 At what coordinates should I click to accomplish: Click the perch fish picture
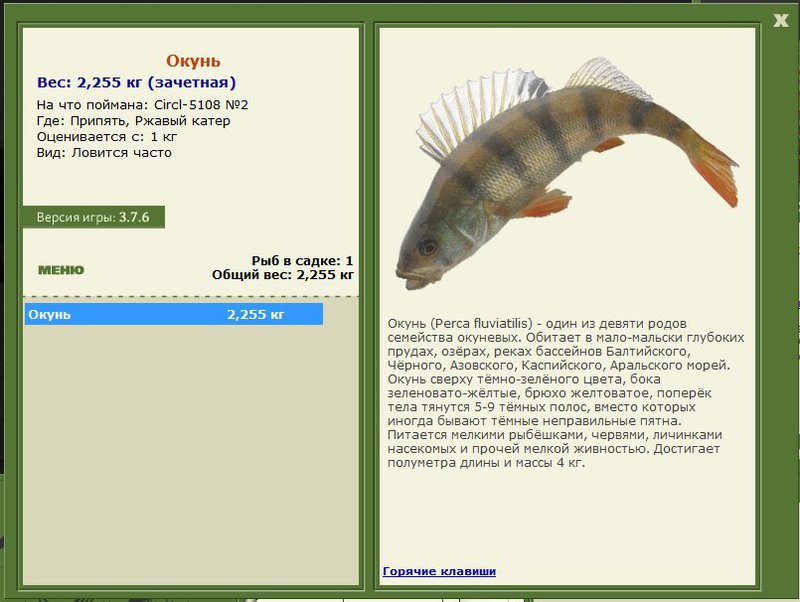pos(567,173)
